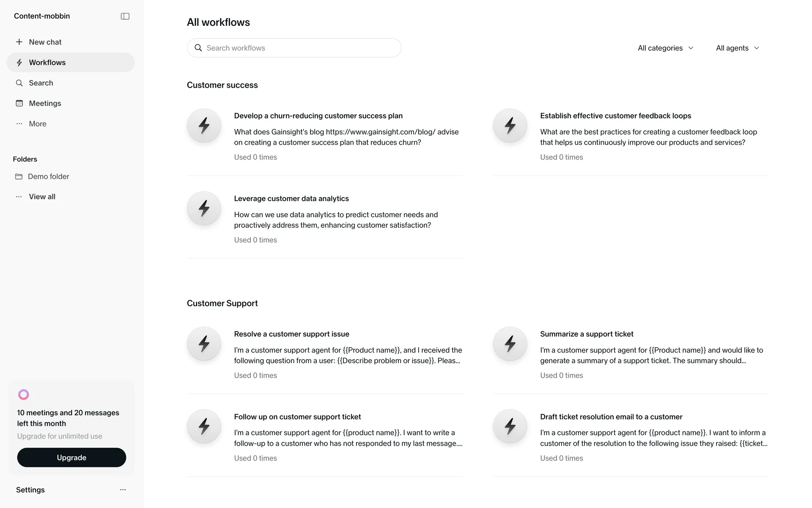Image resolution: width=812 pixels, height=508 pixels.
Task: Go to Search in sidebar
Action: pos(41,83)
